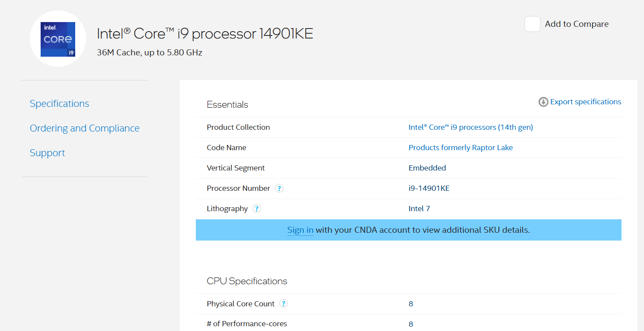The height and width of the screenshot is (331, 644).
Task: Click the blue CNDA account banner
Action: (408, 230)
